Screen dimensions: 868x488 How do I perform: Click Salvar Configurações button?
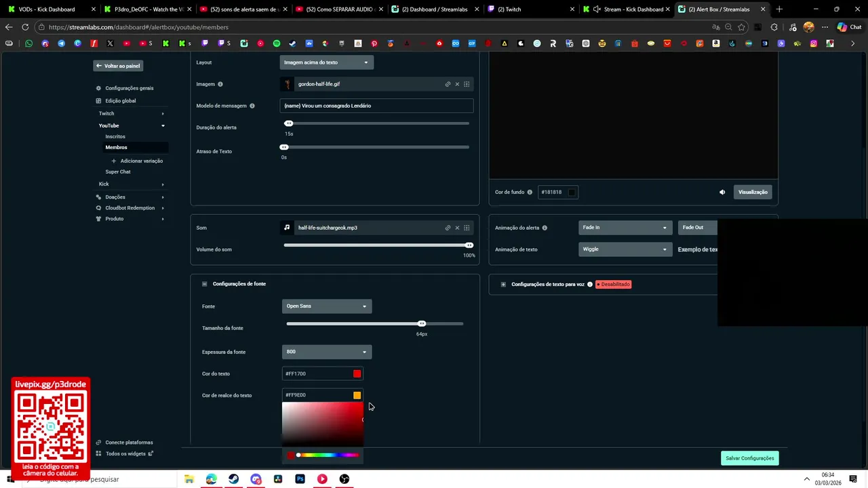(749, 458)
